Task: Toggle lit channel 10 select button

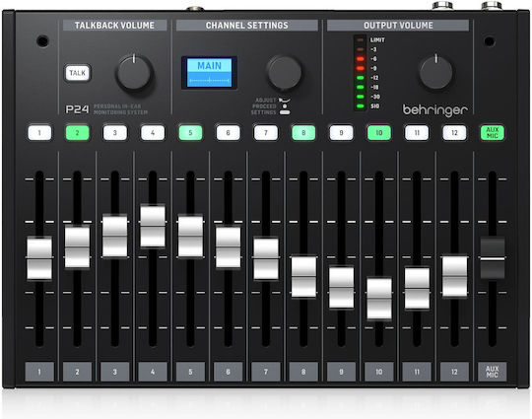Action: 379,132
